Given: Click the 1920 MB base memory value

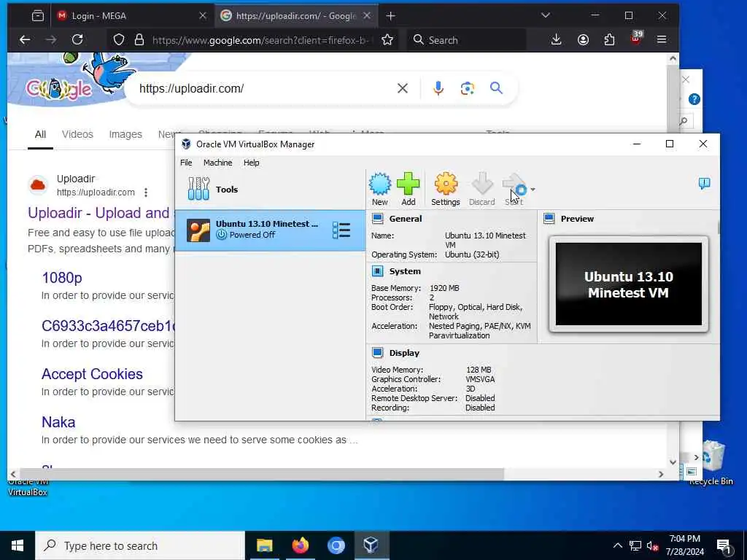Looking at the screenshot, I should click(444, 288).
